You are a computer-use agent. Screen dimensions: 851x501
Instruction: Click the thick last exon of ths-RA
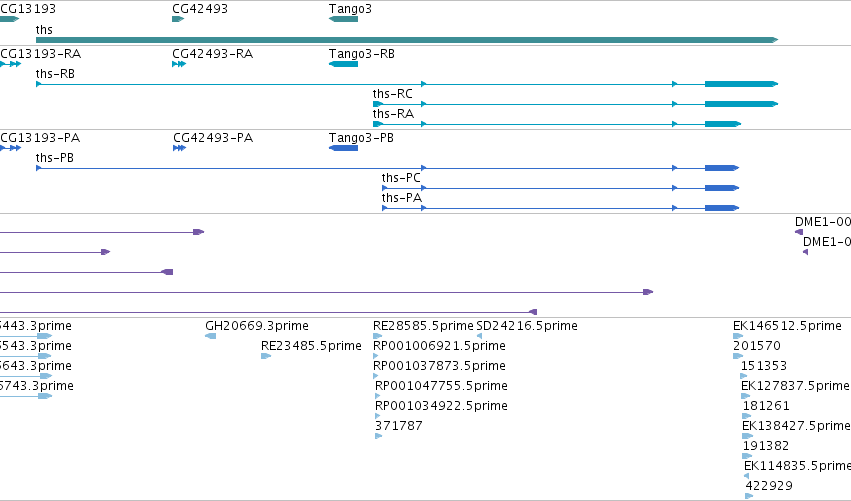click(723, 124)
